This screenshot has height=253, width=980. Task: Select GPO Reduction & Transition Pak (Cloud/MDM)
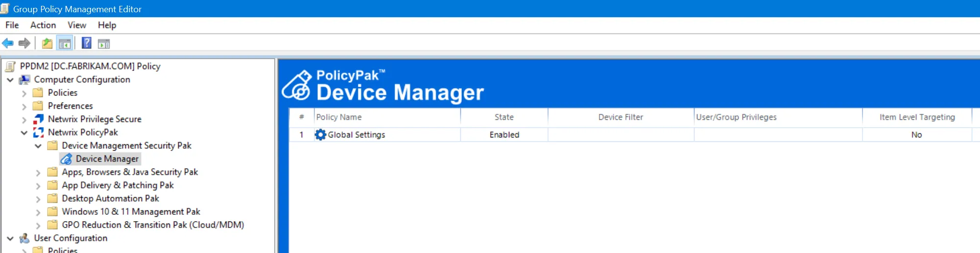tap(153, 225)
